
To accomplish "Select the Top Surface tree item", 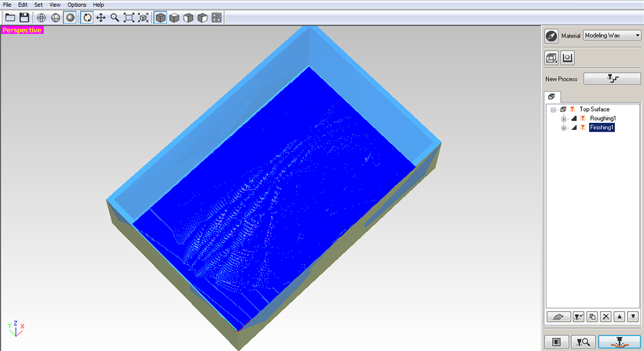I will (x=594, y=109).
